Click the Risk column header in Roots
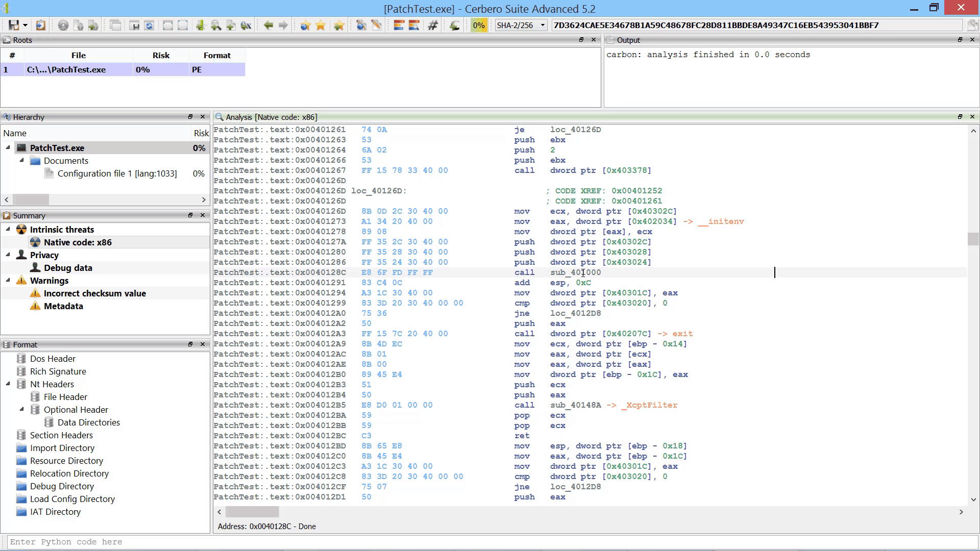This screenshot has width=980, height=551. click(x=161, y=55)
